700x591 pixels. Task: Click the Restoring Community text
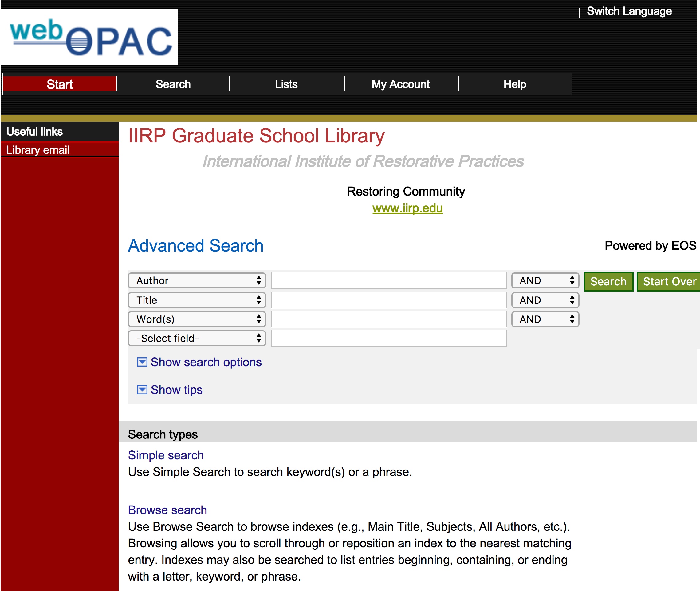coord(406,192)
